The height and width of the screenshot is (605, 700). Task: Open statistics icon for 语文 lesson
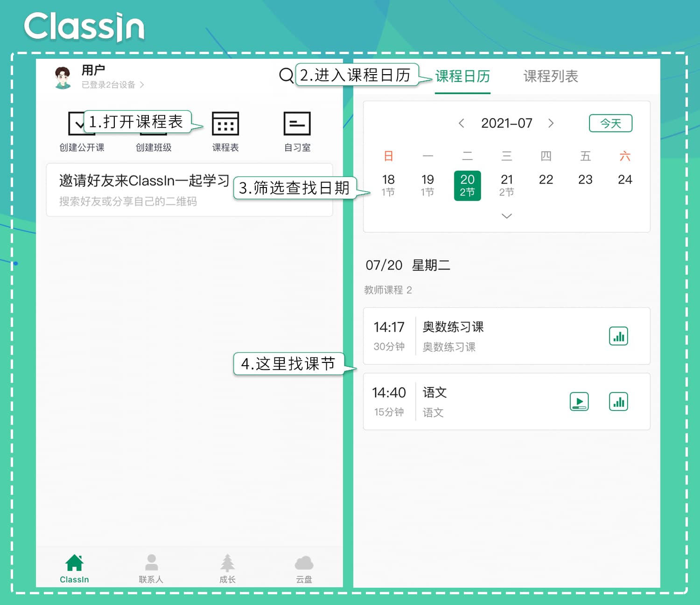coord(618,402)
